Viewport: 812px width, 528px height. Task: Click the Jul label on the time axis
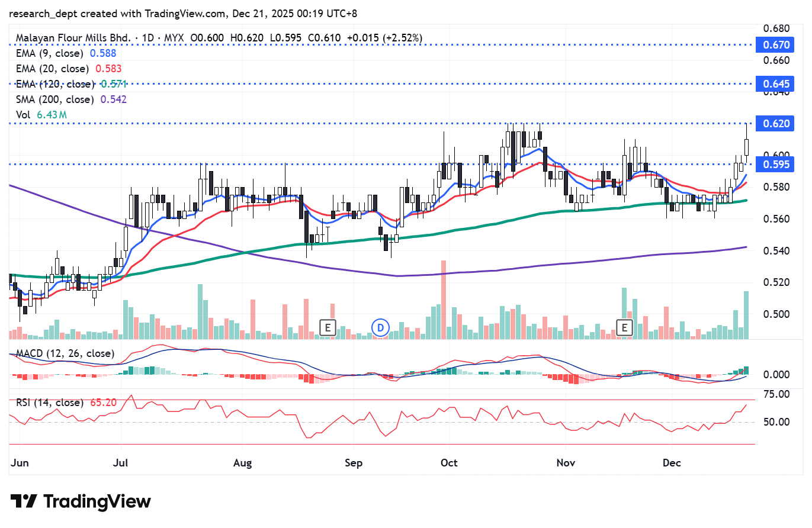pyautogui.click(x=121, y=462)
